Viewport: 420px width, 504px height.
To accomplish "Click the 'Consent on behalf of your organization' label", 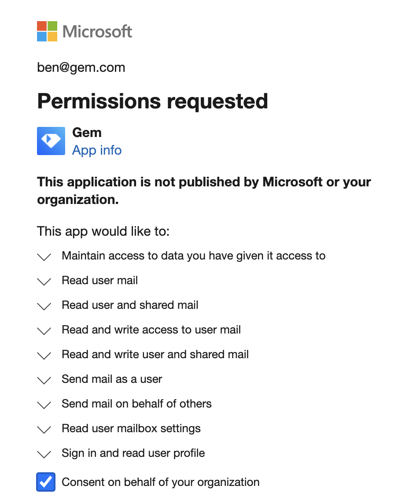I will coord(161,482).
